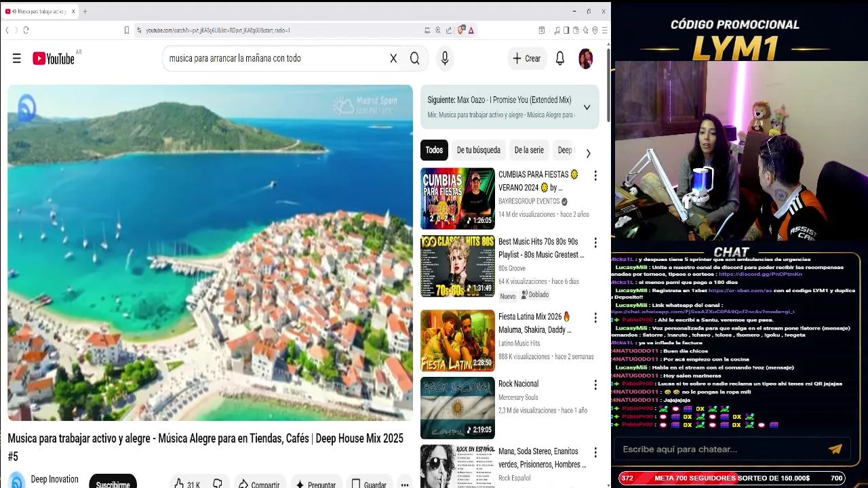Open options for Mana, Soda Stereo video

click(x=595, y=452)
